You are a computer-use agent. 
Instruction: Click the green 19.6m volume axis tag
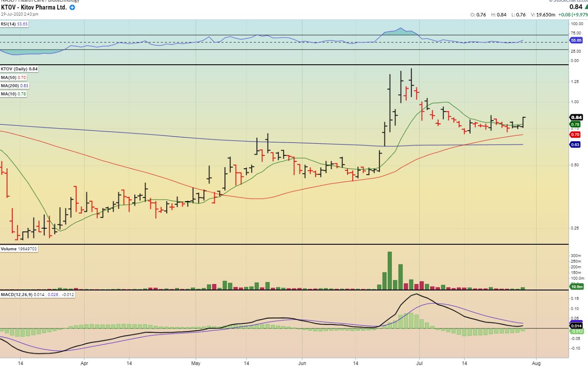click(x=577, y=287)
